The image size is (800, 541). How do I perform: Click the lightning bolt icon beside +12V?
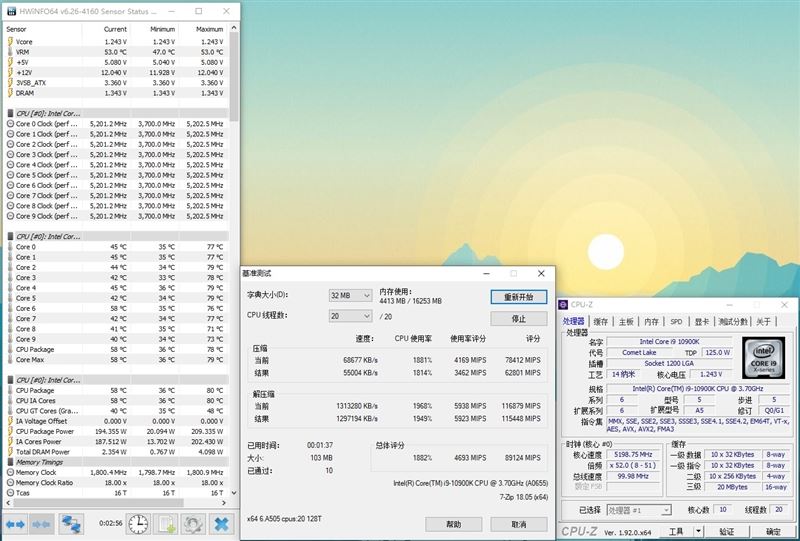pos(10,72)
